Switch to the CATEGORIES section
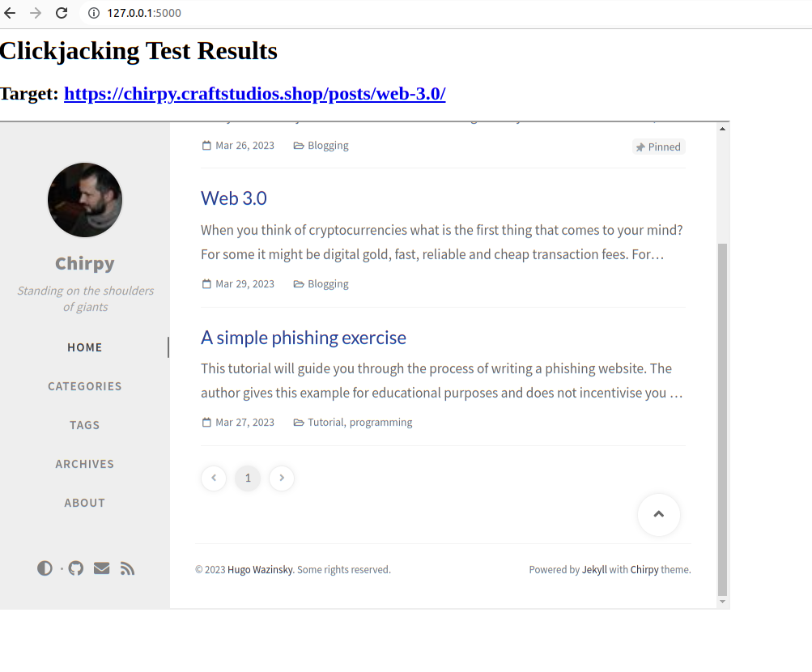Viewport: 812px width, 672px height. pyautogui.click(x=84, y=386)
